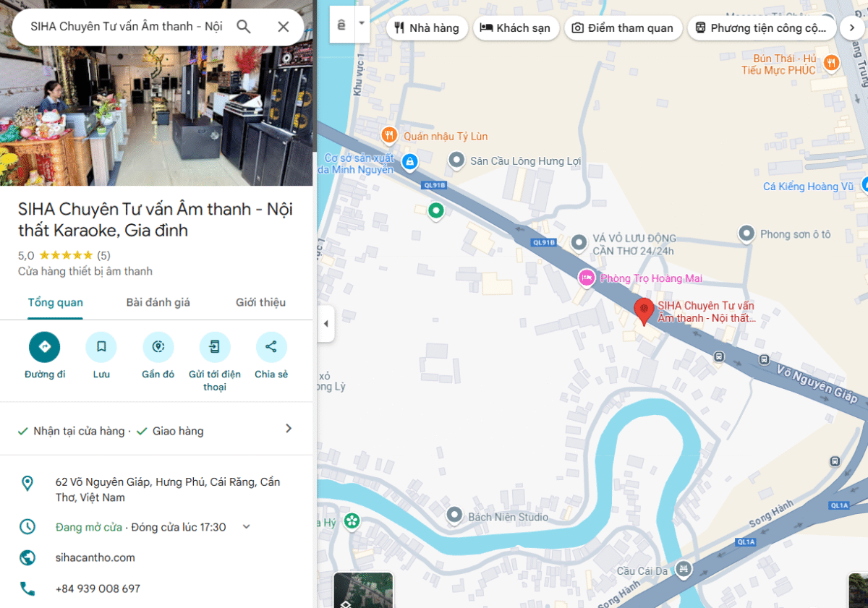Click the Chia sẻ share icon
This screenshot has width=868, height=608.
[x=271, y=347]
